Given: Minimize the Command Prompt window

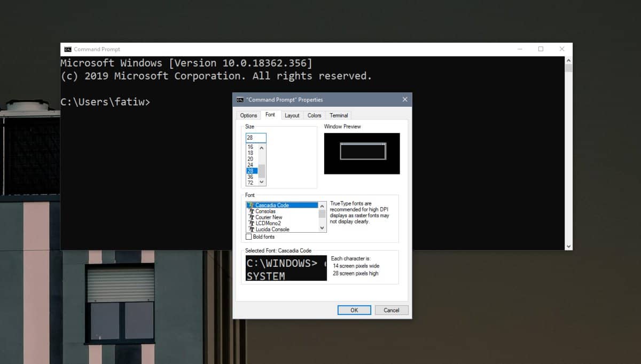Looking at the screenshot, I should (520, 49).
